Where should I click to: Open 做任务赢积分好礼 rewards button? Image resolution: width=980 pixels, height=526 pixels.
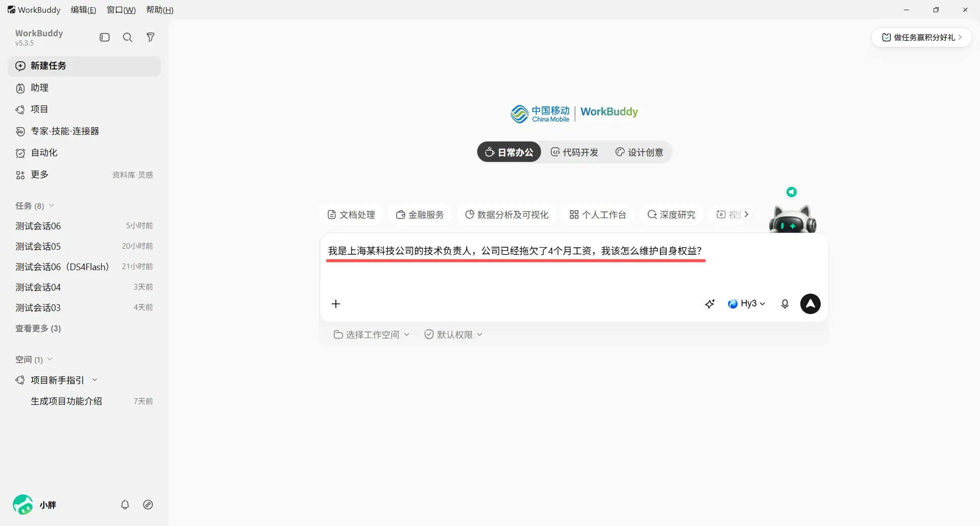click(921, 37)
